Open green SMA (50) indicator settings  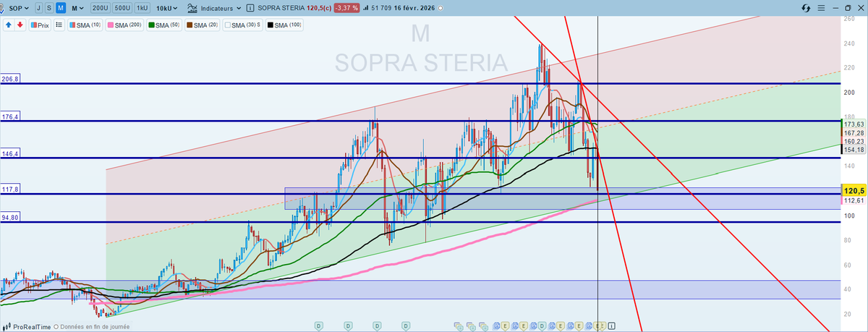coord(165,25)
